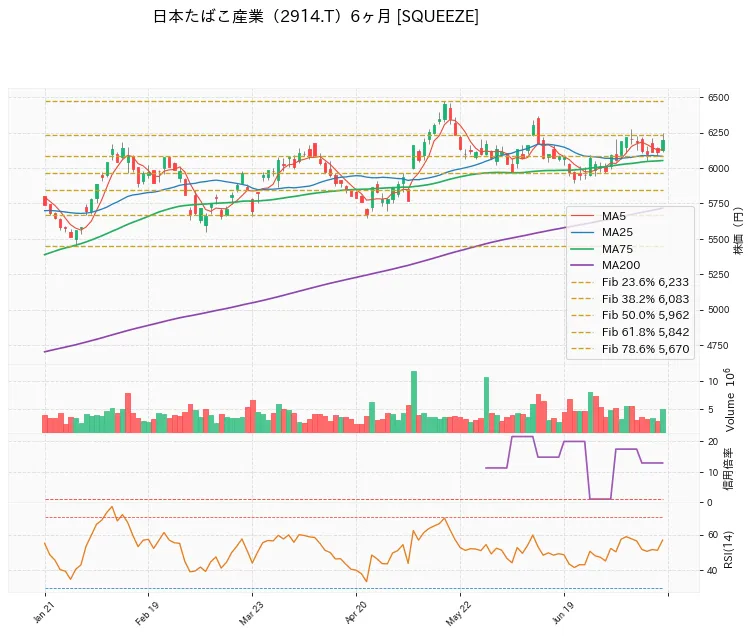Image resolution: width=752 pixels, height=636 pixels.
Task: Click the 6250 price axis label
Action: pos(718,133)
